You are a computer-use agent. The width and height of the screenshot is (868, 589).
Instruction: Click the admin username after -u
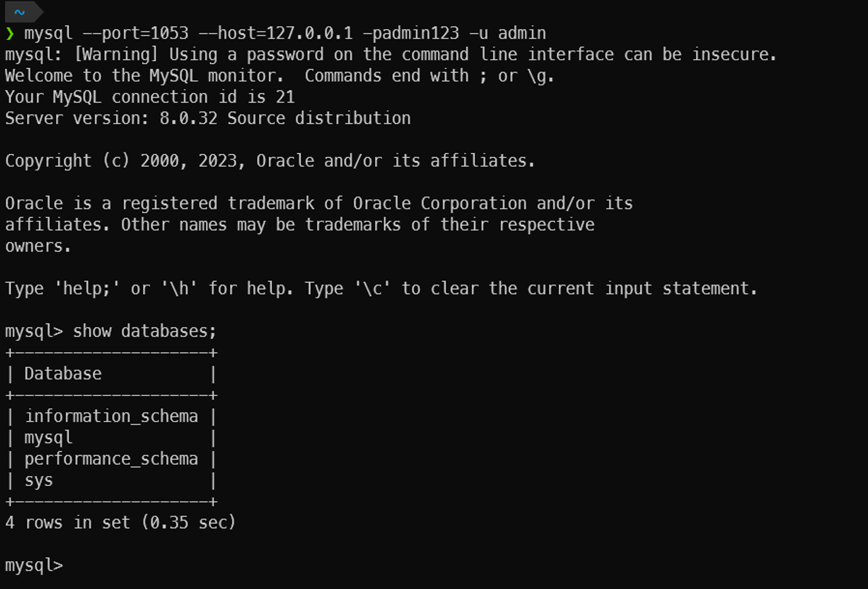click(x=522, y=33)
